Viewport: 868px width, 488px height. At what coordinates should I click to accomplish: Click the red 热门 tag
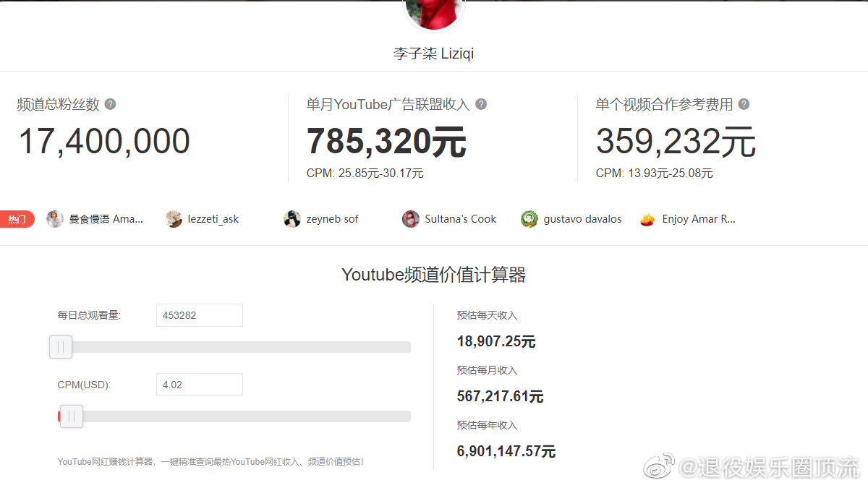[x=17, y=219]
